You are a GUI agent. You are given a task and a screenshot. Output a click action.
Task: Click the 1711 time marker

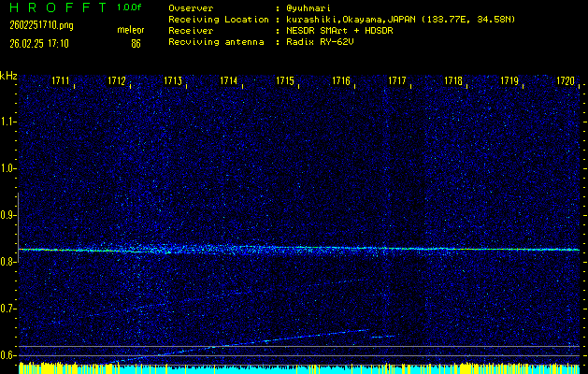click(62, 81)
